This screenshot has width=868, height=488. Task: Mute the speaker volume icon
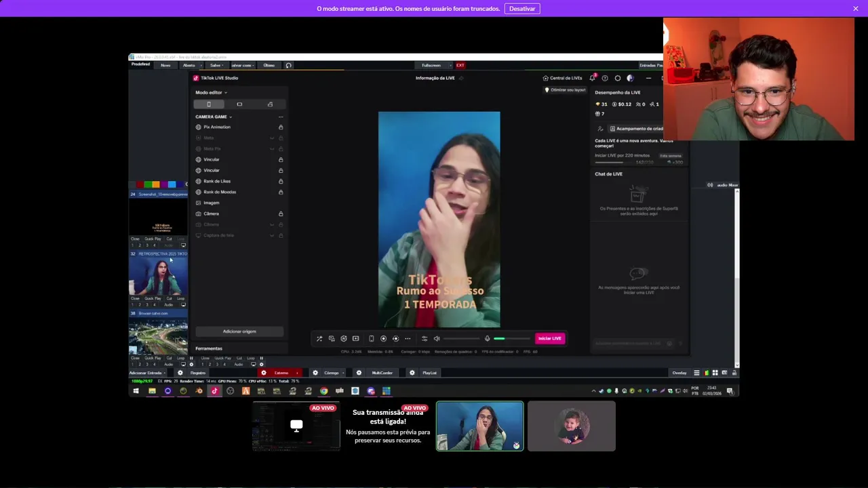(437, 339)
